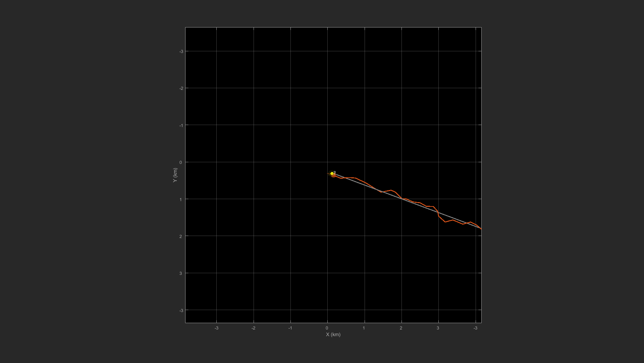644x363 pixels.
Task: Click X-axis tick label -1
Action: pyautogui.click(x=290, y=328)
